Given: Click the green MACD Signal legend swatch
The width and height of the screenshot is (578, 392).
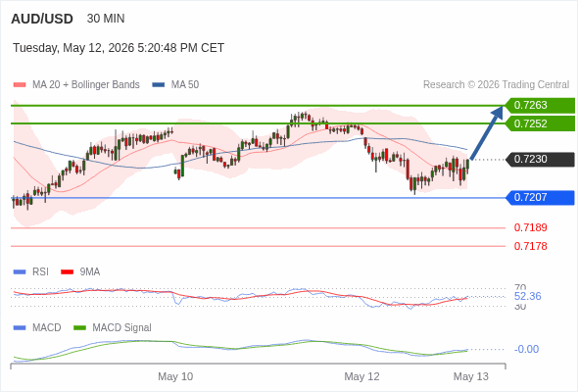Looking at the screenshot, I should [x=79, y=328].
